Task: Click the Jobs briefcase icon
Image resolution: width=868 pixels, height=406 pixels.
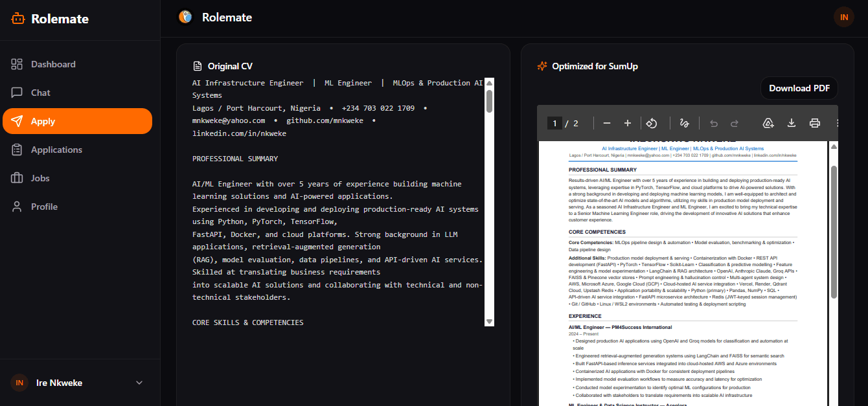Action: (x=17, y=178)
